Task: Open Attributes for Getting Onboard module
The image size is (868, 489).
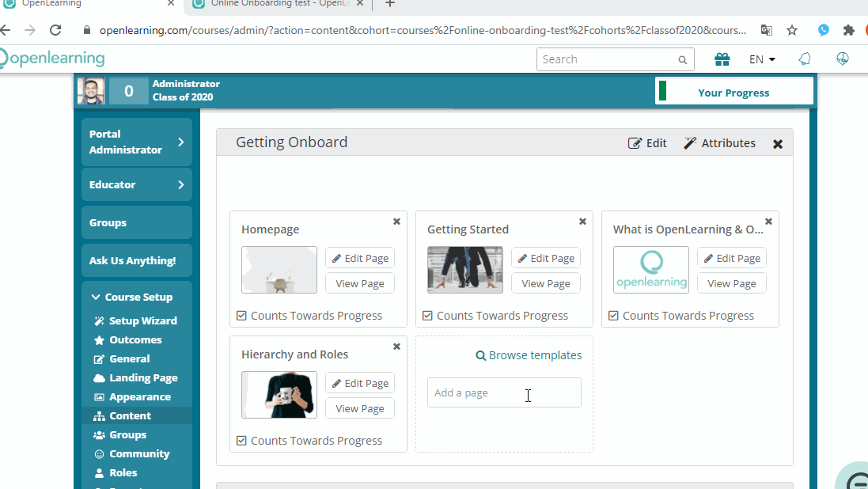Action: click(720, 143)
